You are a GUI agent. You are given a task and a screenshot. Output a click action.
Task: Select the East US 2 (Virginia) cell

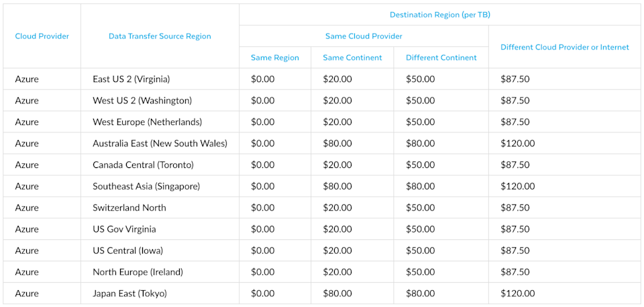[131, 79]
